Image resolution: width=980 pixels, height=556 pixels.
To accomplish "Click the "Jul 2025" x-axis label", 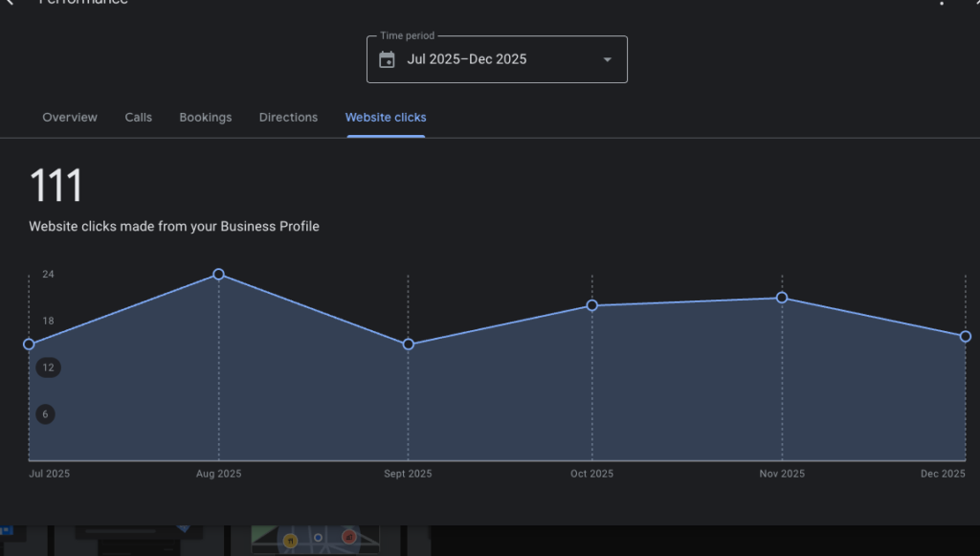I will pos(50,474).
